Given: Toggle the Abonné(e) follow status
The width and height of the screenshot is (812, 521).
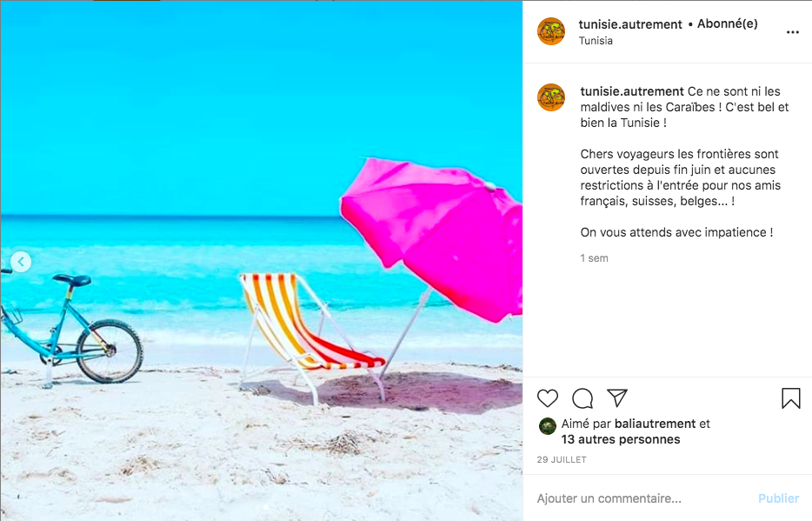Looking at the screenshot, I should tap(727, 23).
